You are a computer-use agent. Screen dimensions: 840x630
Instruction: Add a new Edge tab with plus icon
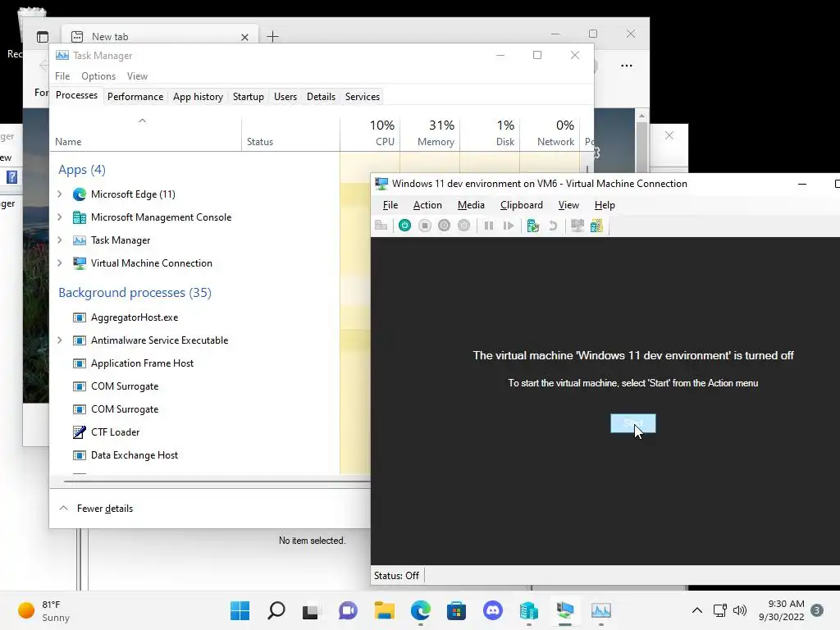coord(272,36)
